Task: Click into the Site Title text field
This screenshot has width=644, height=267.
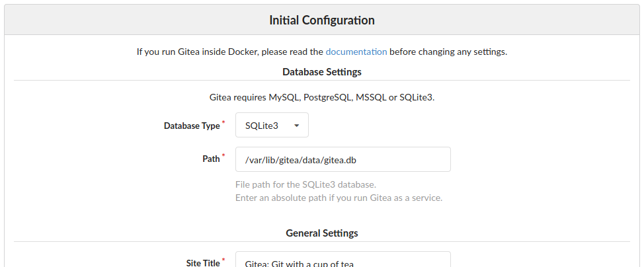Action: coord(343,259)
